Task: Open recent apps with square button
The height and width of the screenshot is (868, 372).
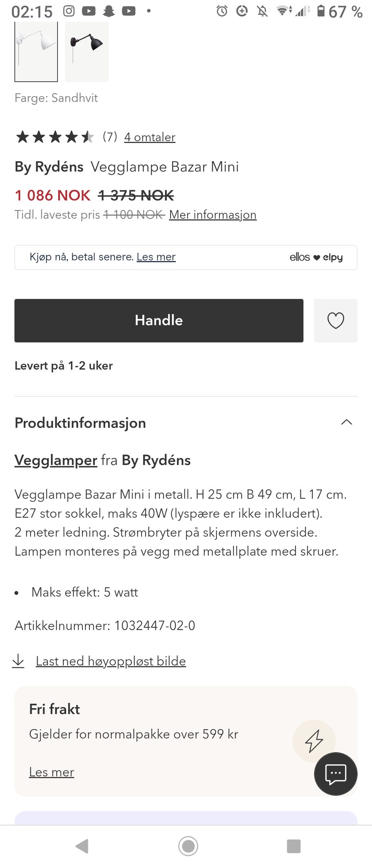Action: (x=293, y=846)
